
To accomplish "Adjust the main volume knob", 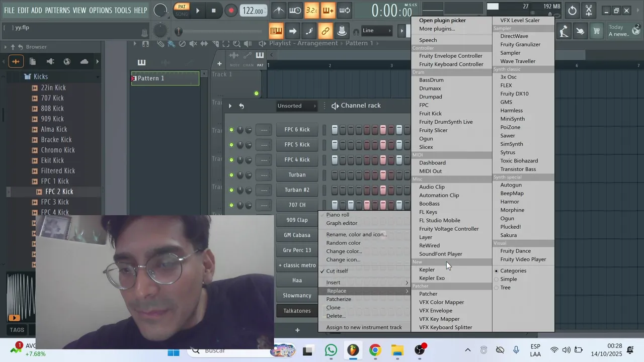I will tap(160, 10).
